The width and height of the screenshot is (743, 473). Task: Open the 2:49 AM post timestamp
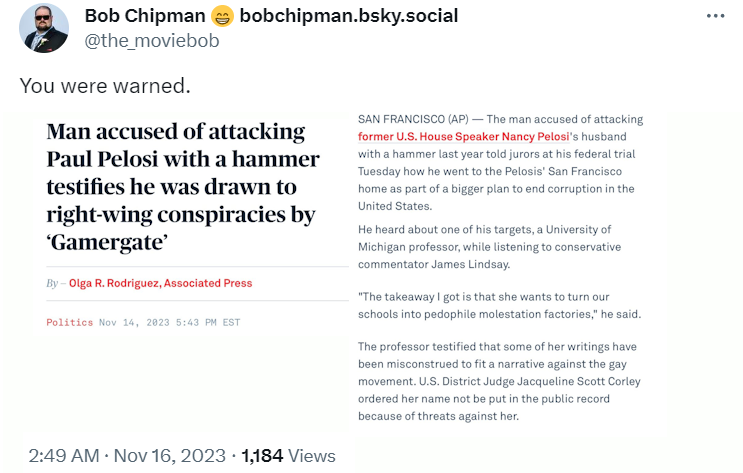(x=61, y=456)
